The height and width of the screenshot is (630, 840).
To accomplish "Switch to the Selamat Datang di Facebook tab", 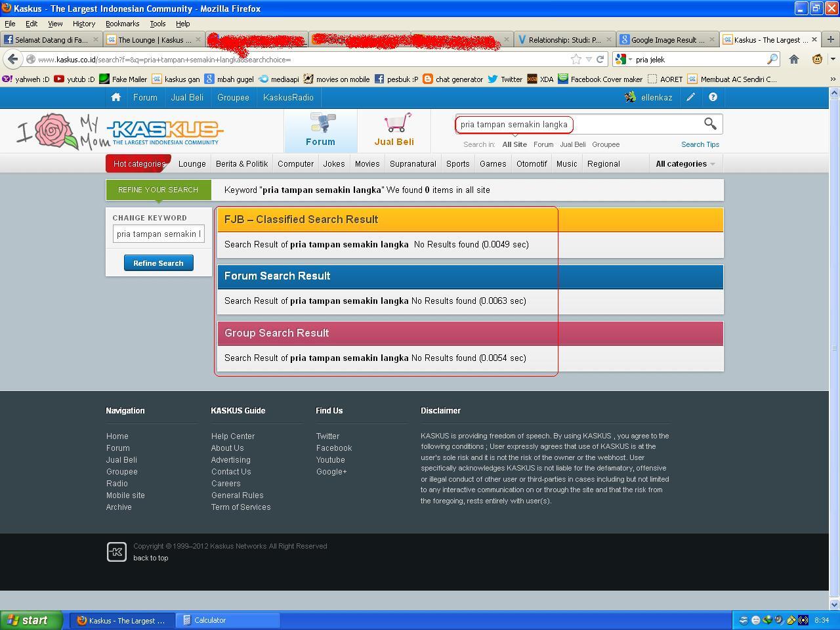I will 51,39.
